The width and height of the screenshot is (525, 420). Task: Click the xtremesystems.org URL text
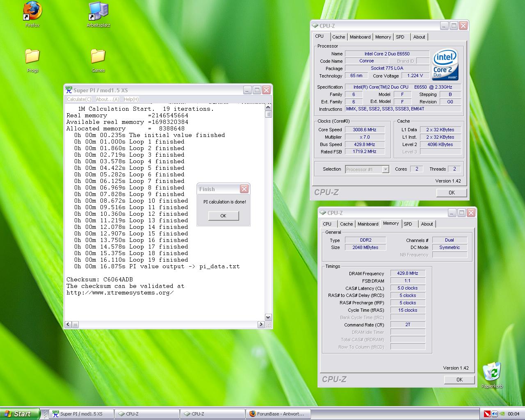click(120, 292)
